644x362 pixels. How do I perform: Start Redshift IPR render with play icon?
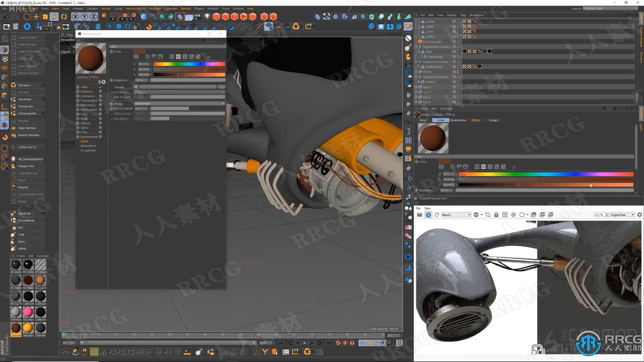coord(428,215)
